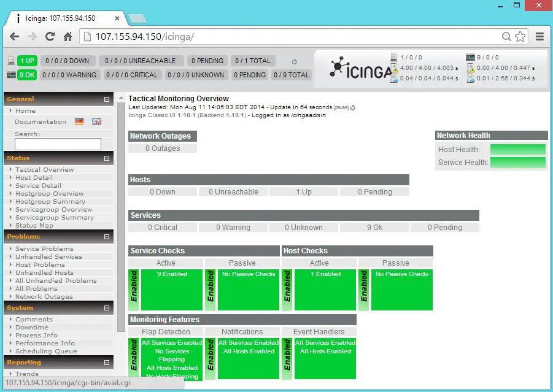Toggle the Enabled bar for Notifications
Screen dimensions: 553x392
[210, 358]
